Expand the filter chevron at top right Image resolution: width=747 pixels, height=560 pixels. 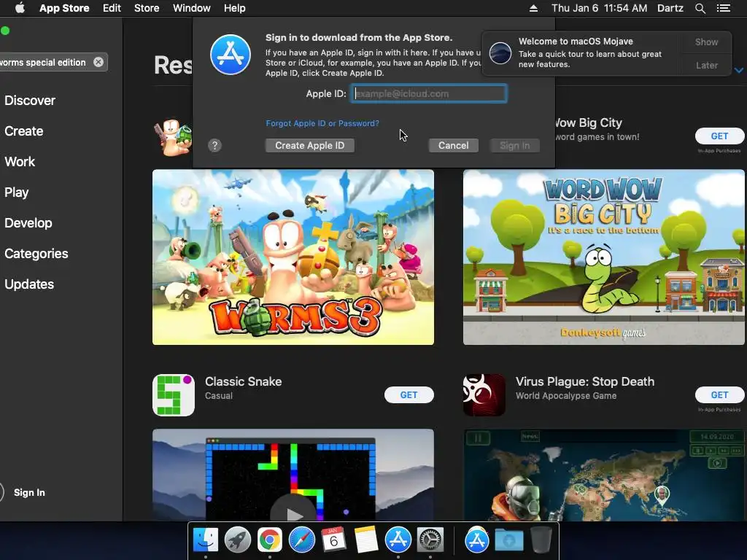point(738,71)
